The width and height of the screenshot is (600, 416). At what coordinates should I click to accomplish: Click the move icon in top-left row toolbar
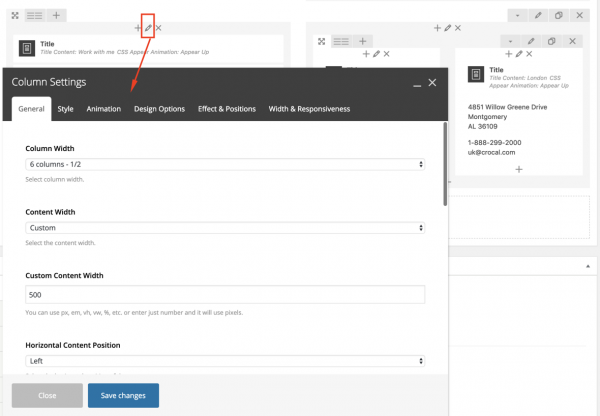point(13,15)
